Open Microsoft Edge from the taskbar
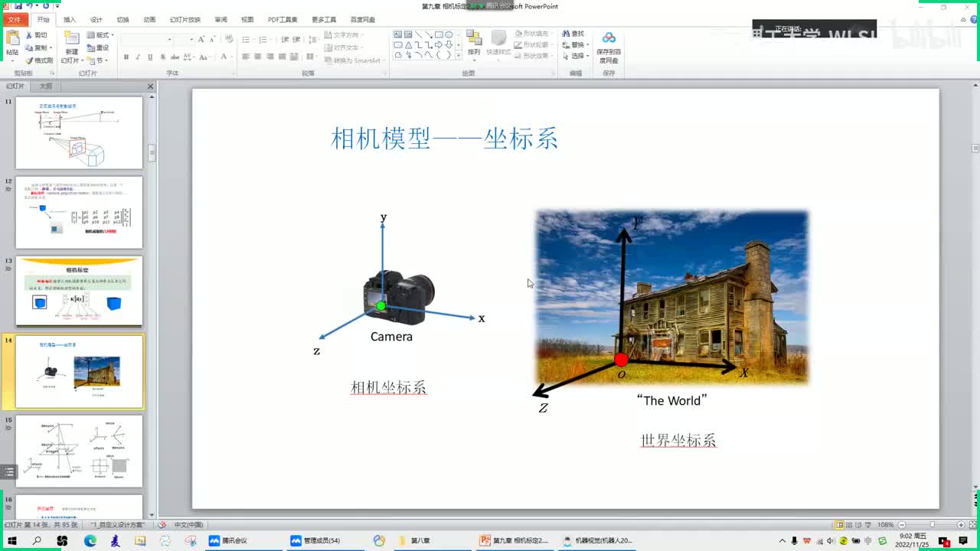Viewport: 980px width, 551px height. pos(90,540)
